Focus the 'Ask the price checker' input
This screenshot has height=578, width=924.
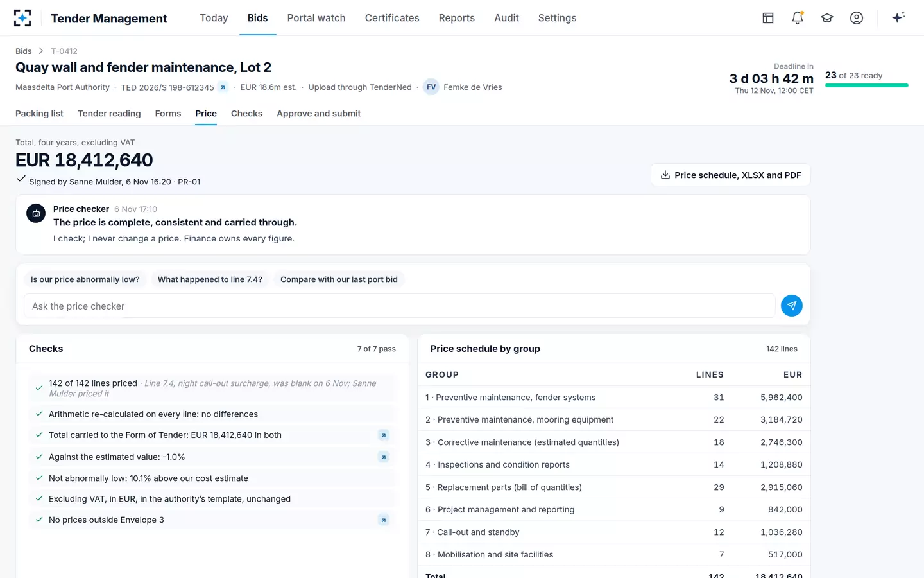click(x=399, y=306)
